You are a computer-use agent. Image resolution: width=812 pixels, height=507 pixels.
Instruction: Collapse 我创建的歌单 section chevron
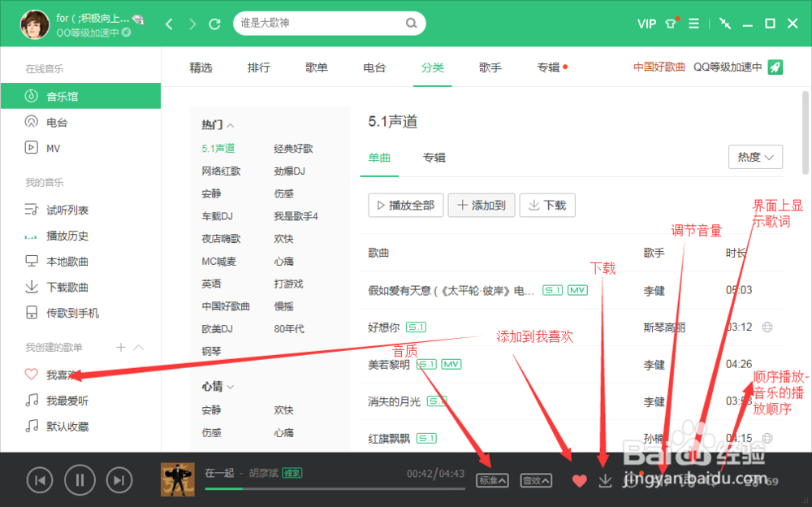click(x=139, y=347)
